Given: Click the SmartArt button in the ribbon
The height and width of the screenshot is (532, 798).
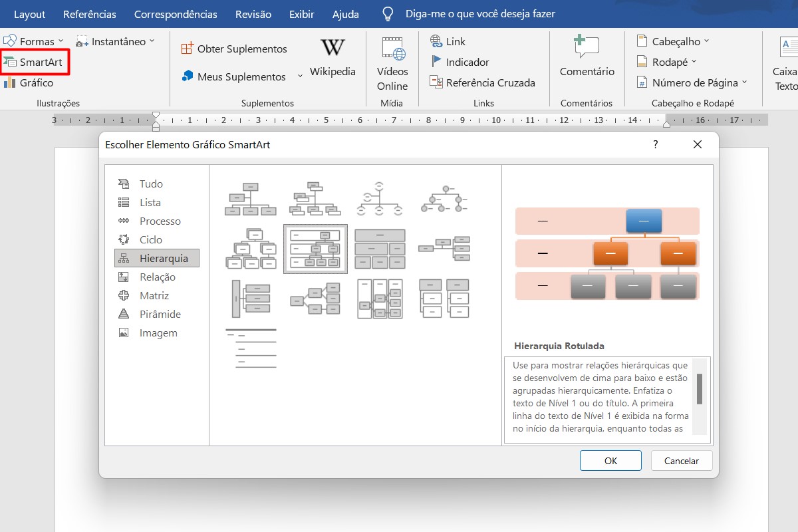Looking at the screenshot, I should pyautogui.click(x=34, y=63).
